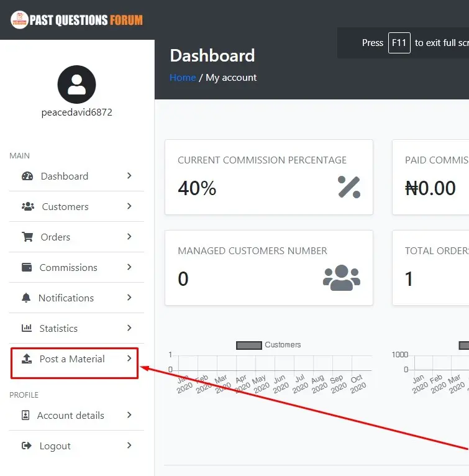The height and width of the screenshot is (476, 469).
Task: Click the Commissions wallet icon
Action: pos(27,267)
